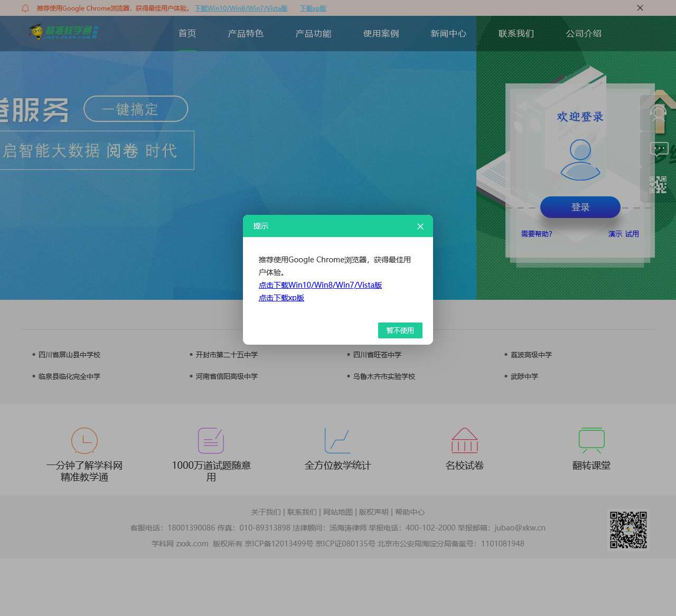Click the 需要帮助? link
676x616 pixels.
pyautogui.click(x=537, y=234)
